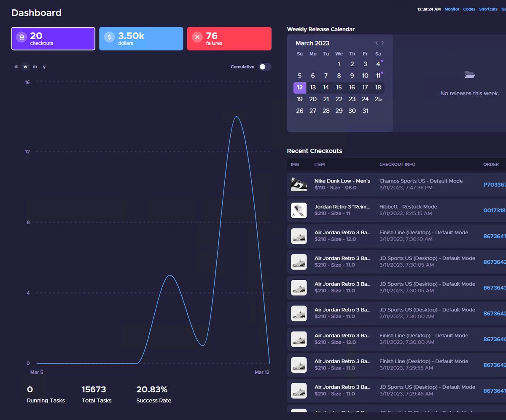Click the 'Mar 12' chart axis label
The image size is (506, 420).
tap(262, 372)
